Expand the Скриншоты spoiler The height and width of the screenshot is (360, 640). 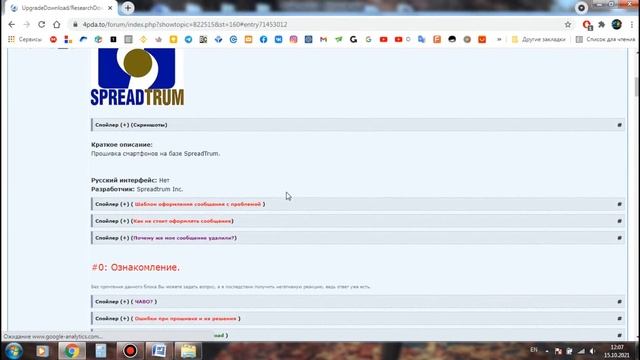(x=358, y=125)
